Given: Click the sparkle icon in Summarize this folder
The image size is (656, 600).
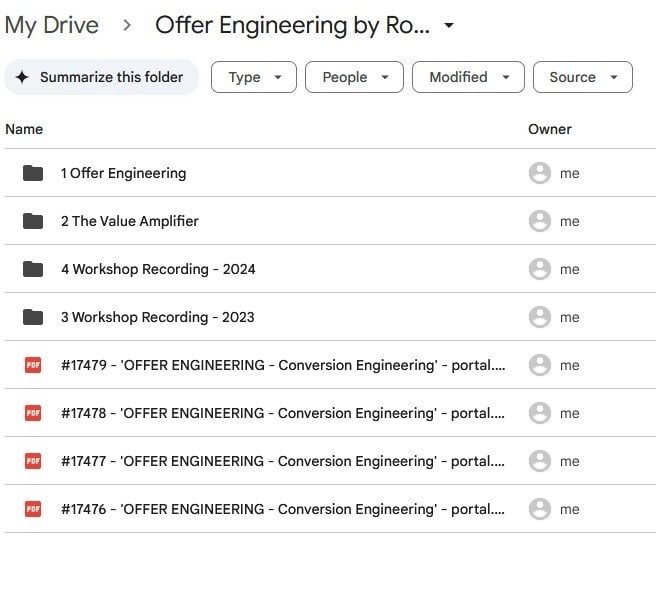Looking at the screenshot, I should pyautogui.click(x=22, y=77).
